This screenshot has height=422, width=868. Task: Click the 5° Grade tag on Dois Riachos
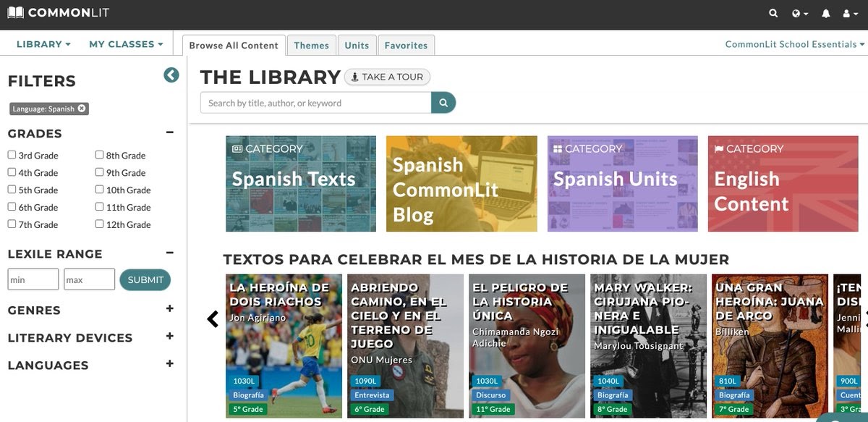coord(248,409)
